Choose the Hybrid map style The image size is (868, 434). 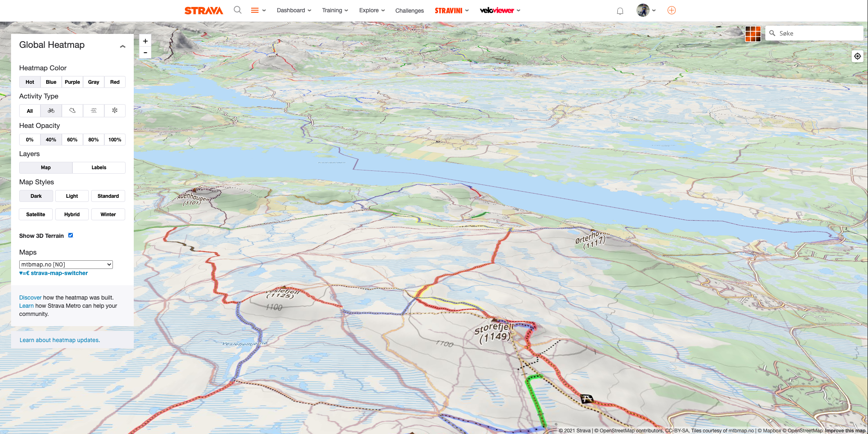coord(72,215)
